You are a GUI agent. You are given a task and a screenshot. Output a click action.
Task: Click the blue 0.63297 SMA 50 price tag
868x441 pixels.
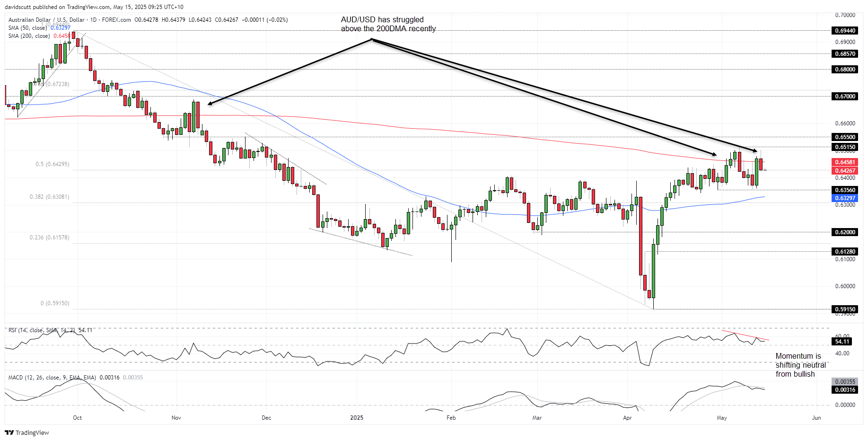coord(845,198)
